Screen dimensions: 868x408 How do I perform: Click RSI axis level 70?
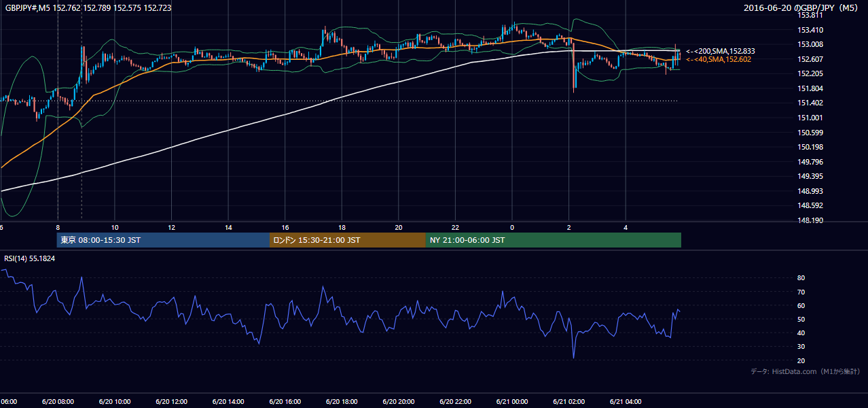pos(801,292)
